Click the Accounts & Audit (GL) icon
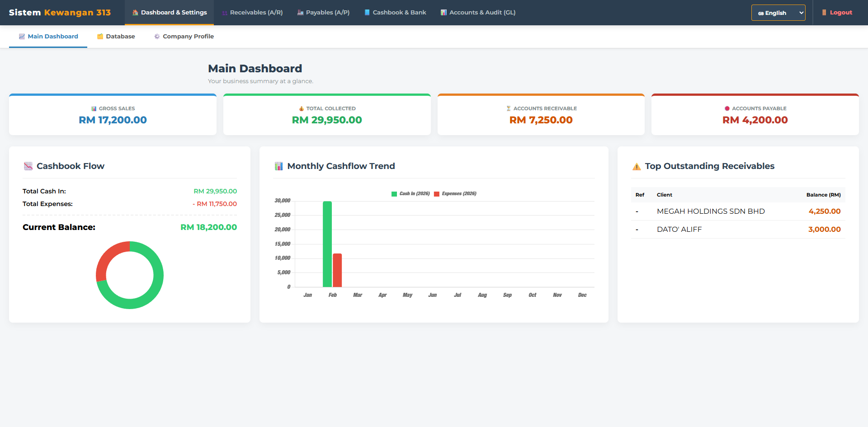868x427 pixels. point(443,12)
